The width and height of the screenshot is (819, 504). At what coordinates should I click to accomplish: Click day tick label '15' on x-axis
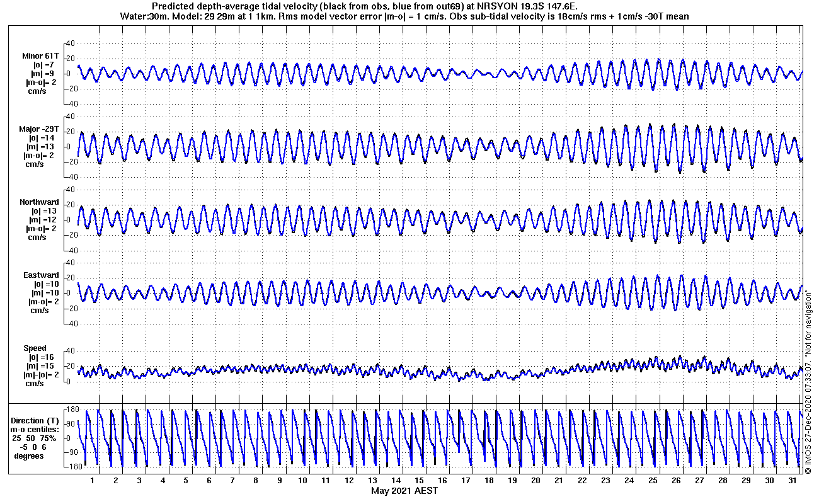pyautogui.click(x=419, y=481)
